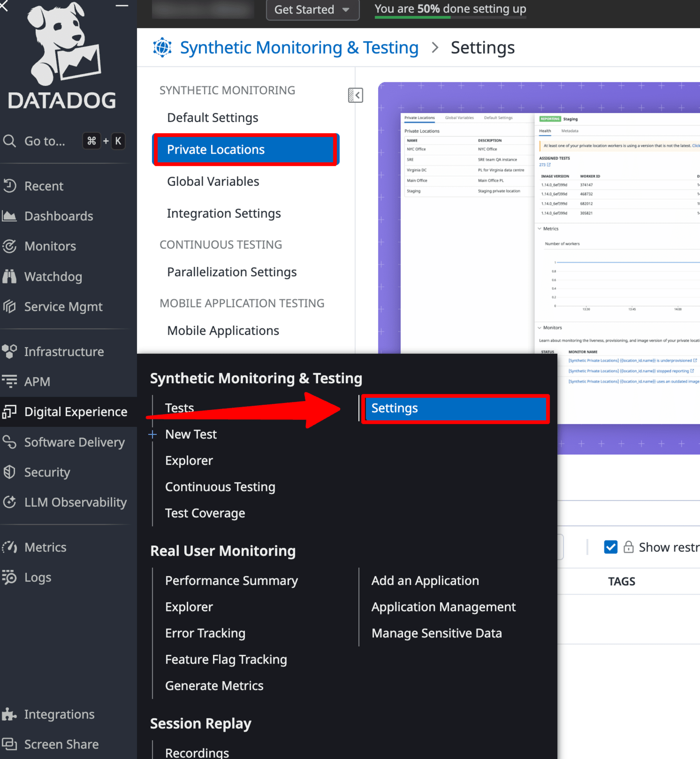Click the Session Replay heading

coord(201,724)
